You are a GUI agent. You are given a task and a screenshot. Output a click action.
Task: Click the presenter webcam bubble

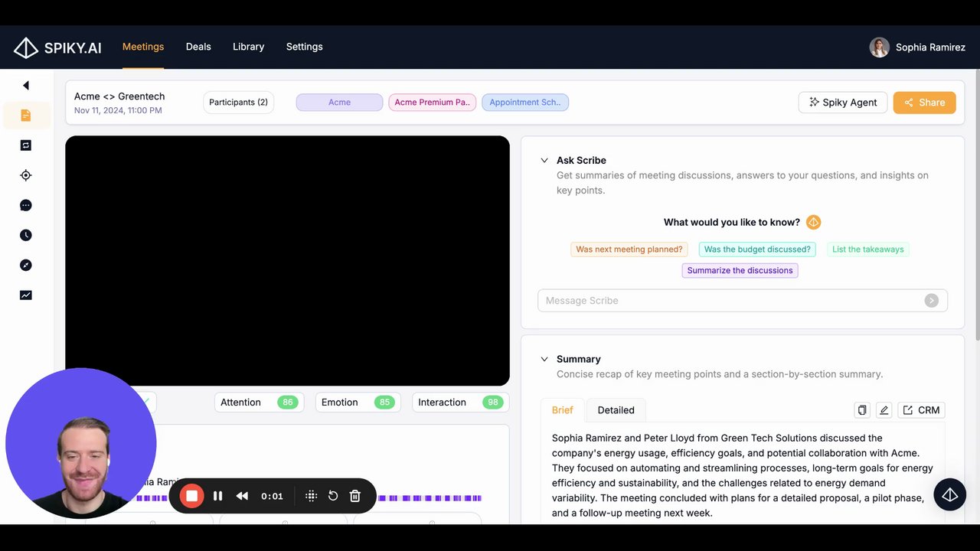(x=81, y=444)
